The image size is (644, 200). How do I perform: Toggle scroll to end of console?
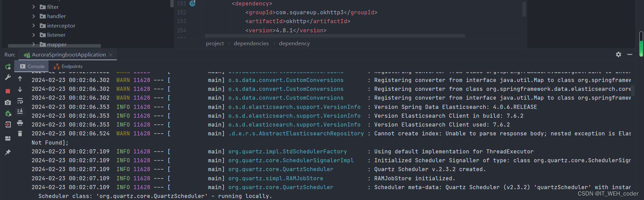[x=20, y=111]
